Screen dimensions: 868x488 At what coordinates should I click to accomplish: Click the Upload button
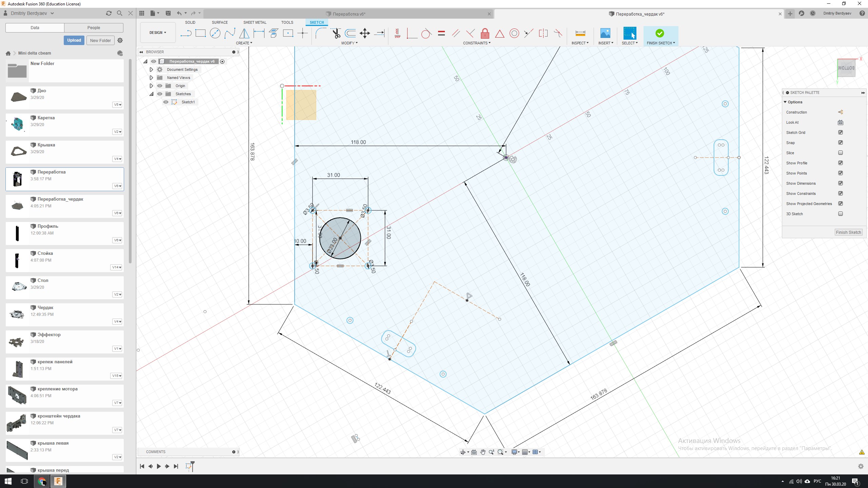(74, 40)
